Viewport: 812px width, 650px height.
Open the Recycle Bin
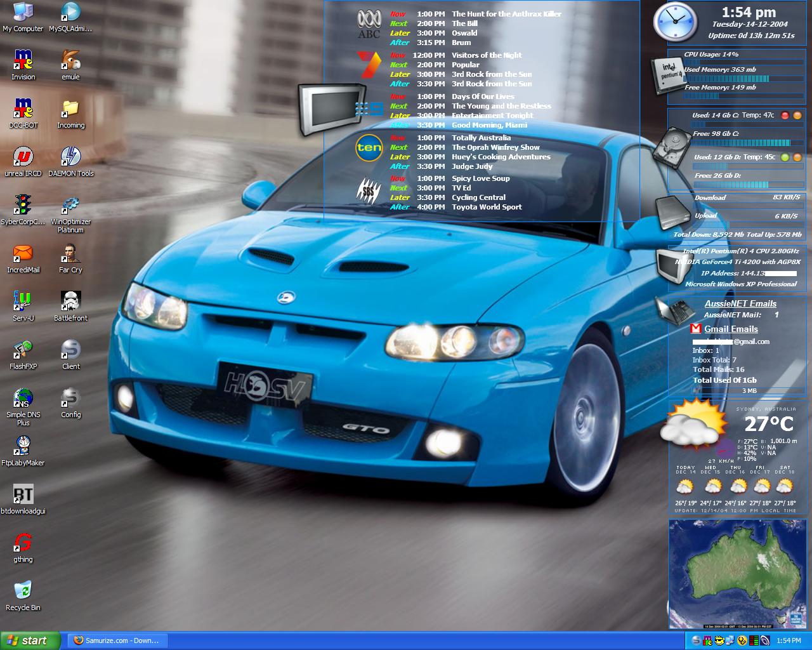(23, 596)
